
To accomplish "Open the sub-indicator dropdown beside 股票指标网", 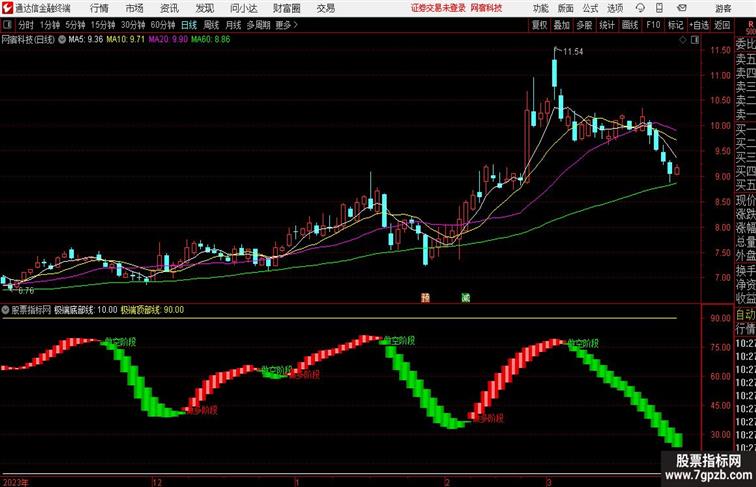I will [5, 310].
